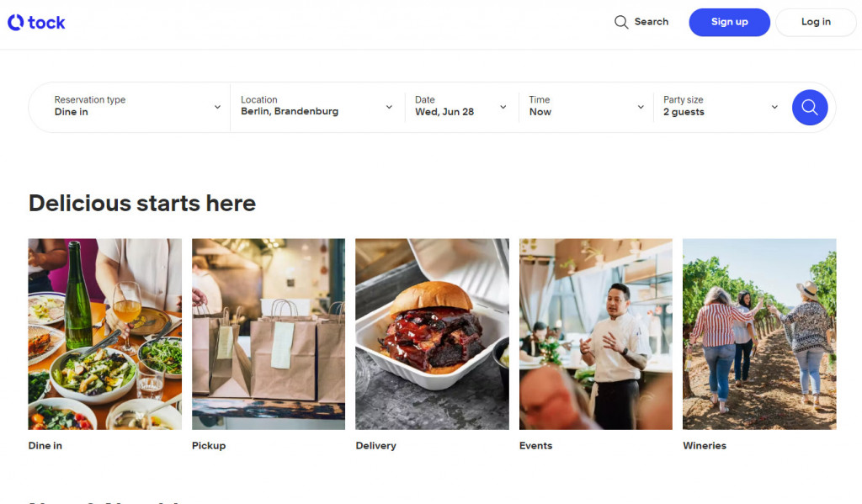The height and width of the screenshot is (504, 862).
Task: Open the Reservation type dropdown
Action: pos(130,107)
